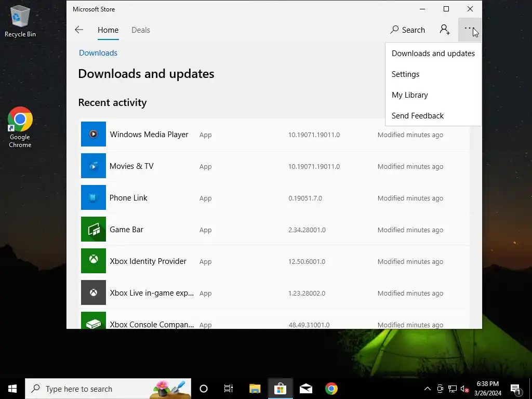The width and height of the screenshot is (532, 399).
Task: Click the Movies & TV app icon
Action: (94, 166)
